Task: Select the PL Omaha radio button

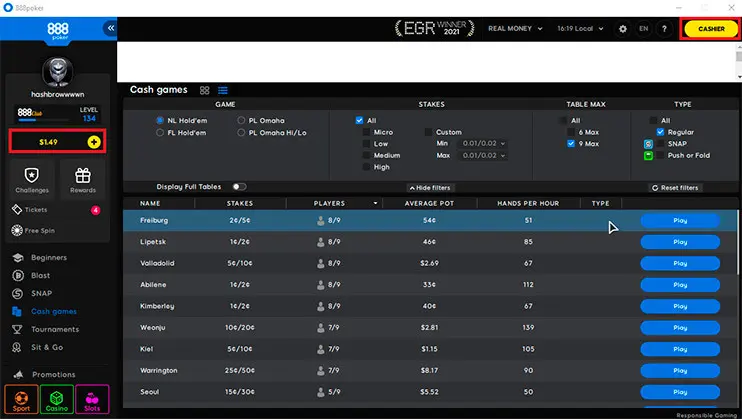Action: point(241,120)
